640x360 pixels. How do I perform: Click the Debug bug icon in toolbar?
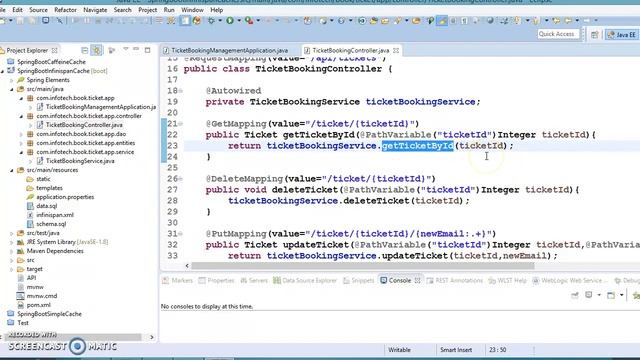pos(211,20)
